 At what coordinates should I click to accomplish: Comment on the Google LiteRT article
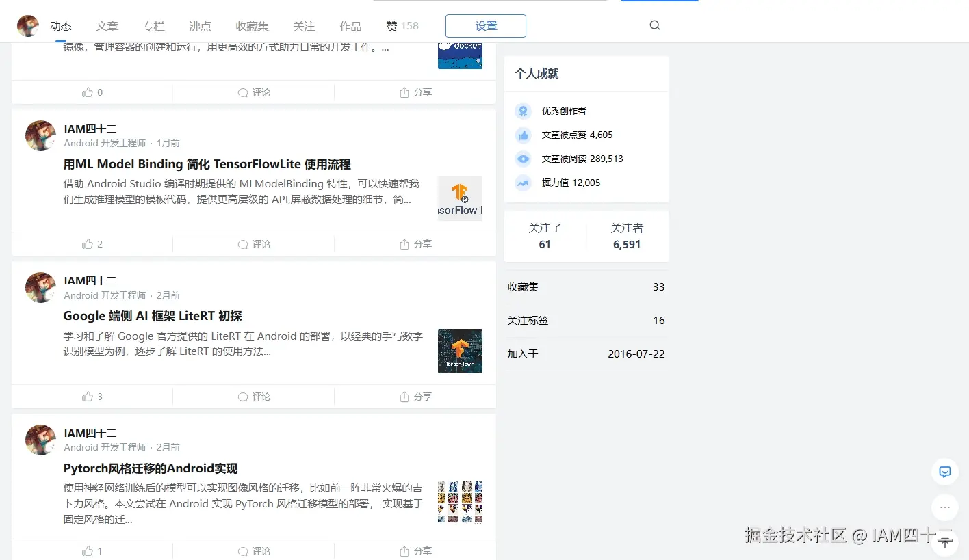254,397
